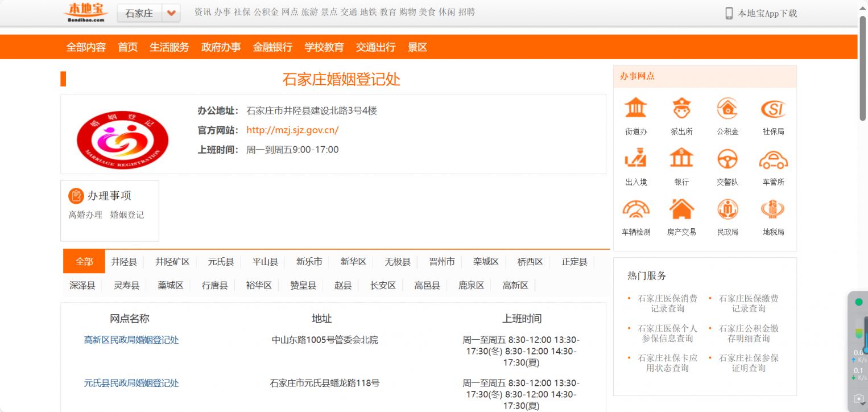Select the 公积金 housing fund icon
The image size is (868, 412).
point(728,109)
